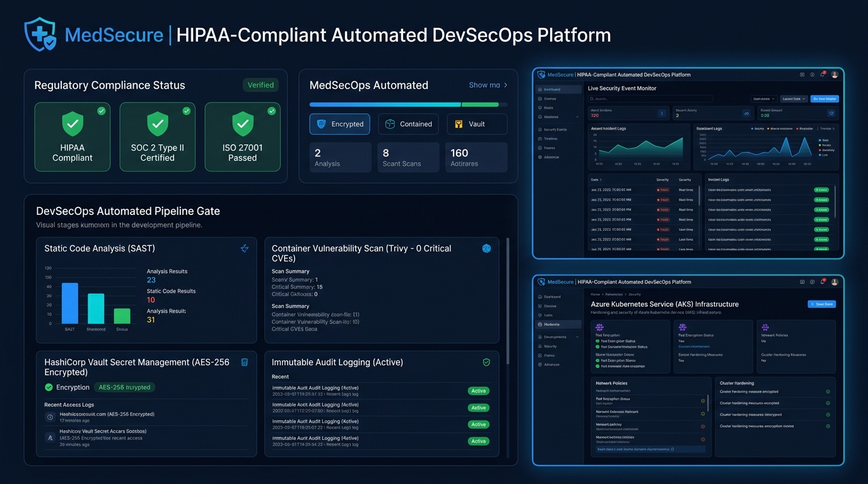Open Dashboard in Live Security Event Monitor sidebar

558,89
